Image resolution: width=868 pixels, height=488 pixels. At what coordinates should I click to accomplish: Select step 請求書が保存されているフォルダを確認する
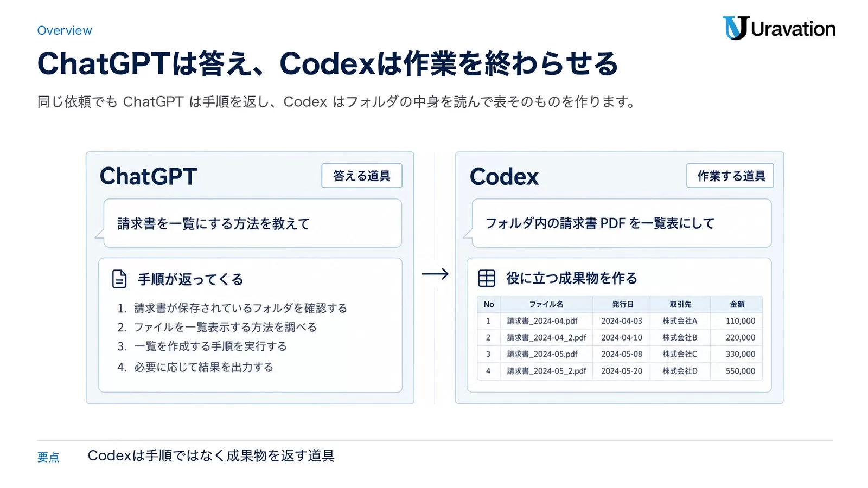[x=240, y=308]
